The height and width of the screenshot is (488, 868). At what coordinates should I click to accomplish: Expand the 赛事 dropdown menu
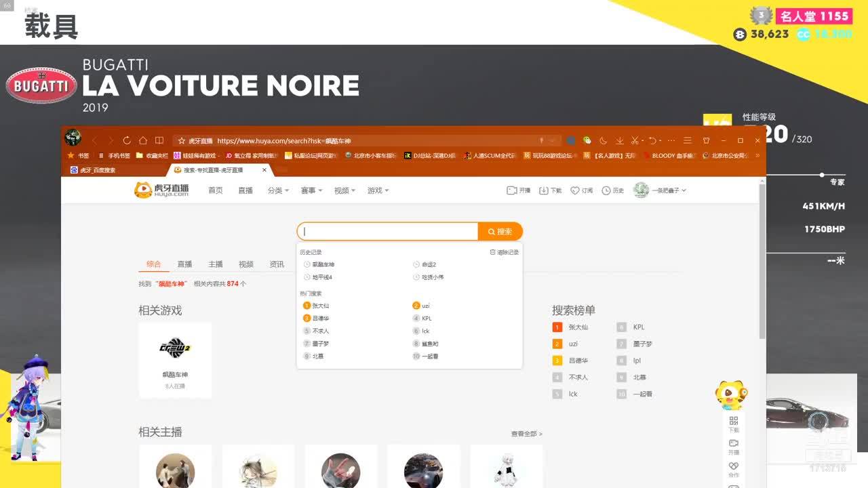click(311, 190)
